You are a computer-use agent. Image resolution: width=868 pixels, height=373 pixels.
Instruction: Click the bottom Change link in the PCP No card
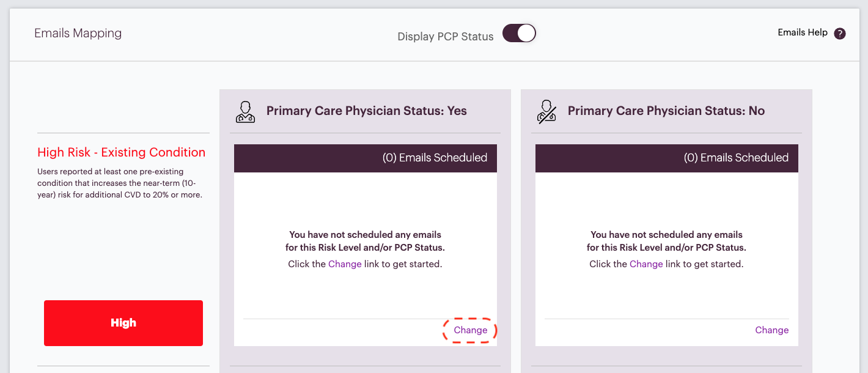tap(772, 330)
